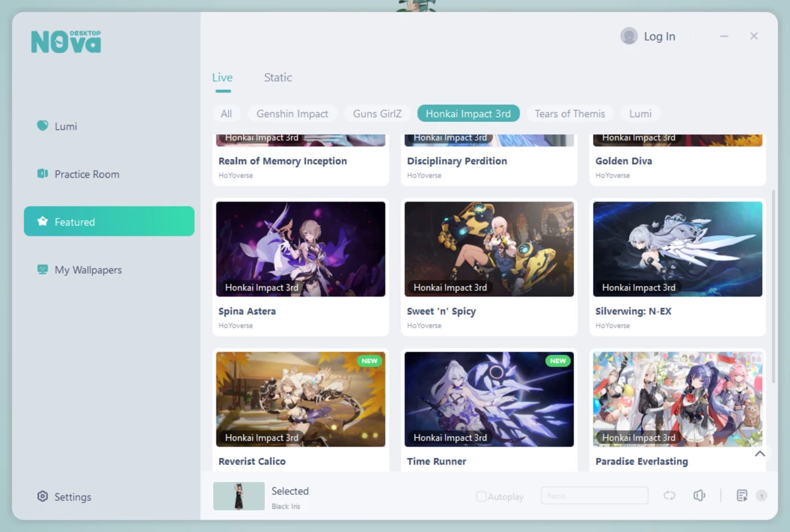
Task: Select the Lumi filter chip
Action: 640,114
